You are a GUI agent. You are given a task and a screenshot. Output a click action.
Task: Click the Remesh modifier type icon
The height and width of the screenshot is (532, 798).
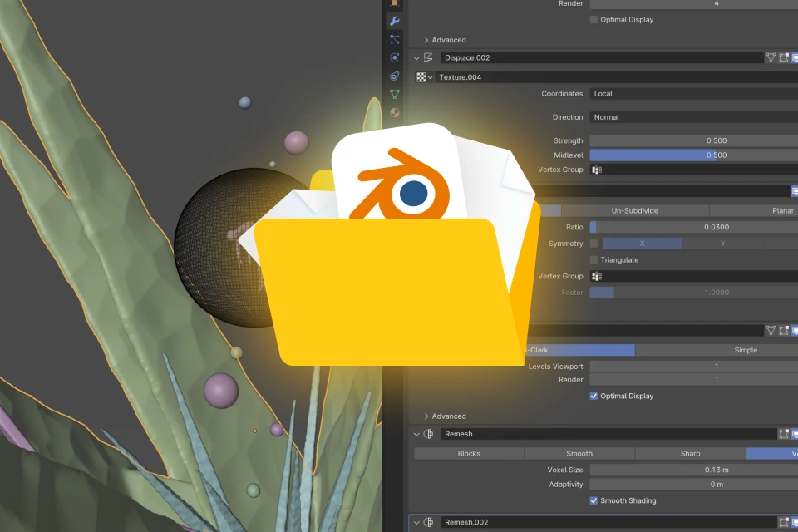pos(429,434)
